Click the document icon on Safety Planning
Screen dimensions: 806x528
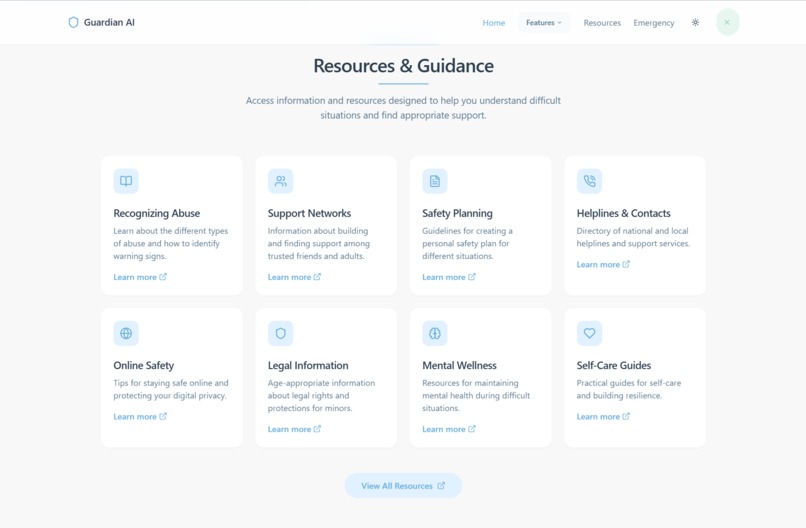tap(435, 181)
